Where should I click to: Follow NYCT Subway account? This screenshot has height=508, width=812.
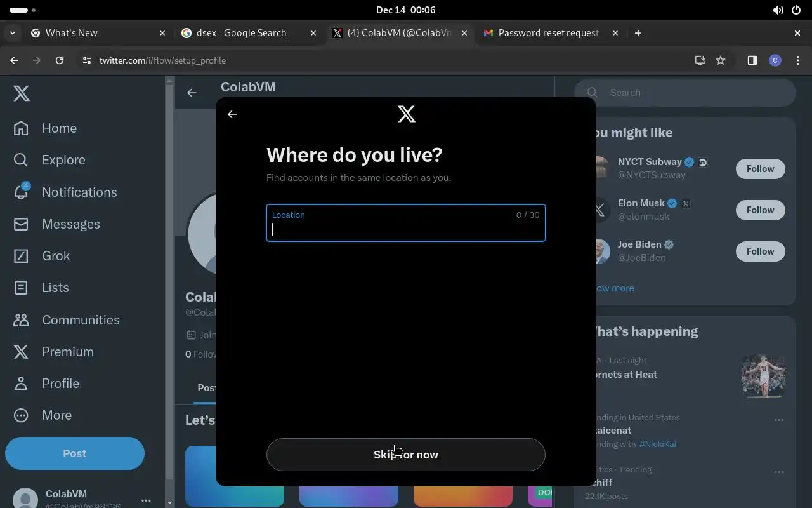click(x=760, y=169)
